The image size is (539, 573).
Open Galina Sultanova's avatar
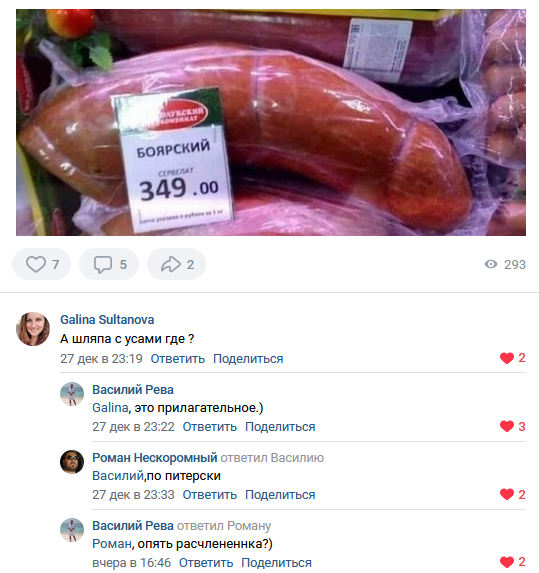[33, 329]
